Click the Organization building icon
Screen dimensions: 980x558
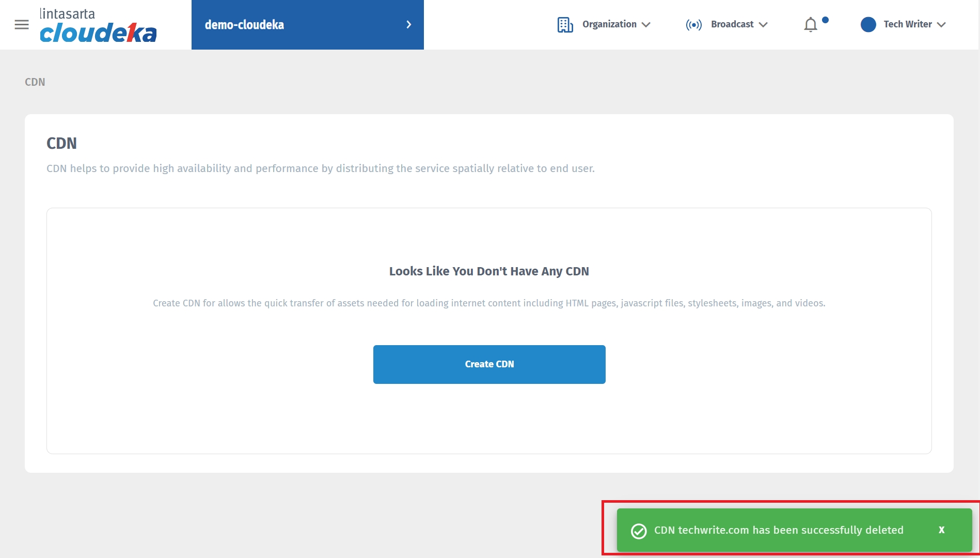click(565, 25)
